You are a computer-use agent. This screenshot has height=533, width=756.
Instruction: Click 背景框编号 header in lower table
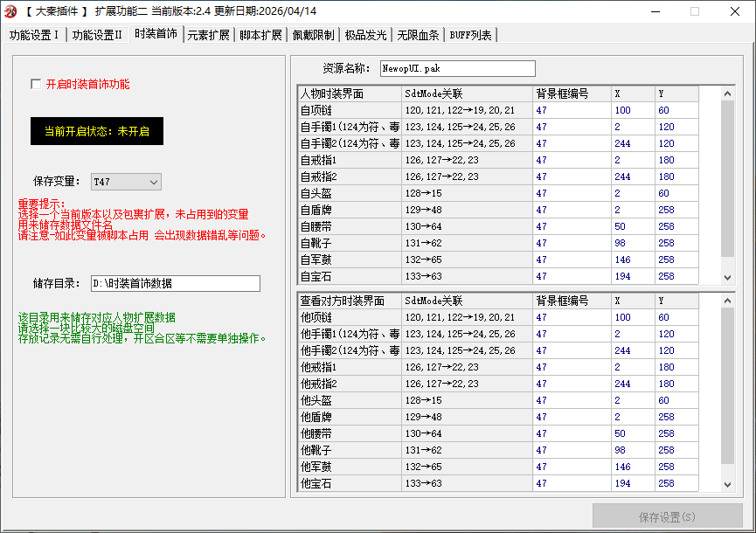(572, 301)
